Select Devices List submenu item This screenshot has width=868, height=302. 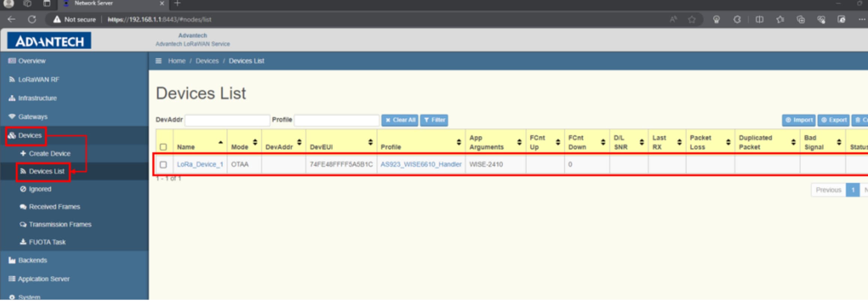click(x=42, y=171)
